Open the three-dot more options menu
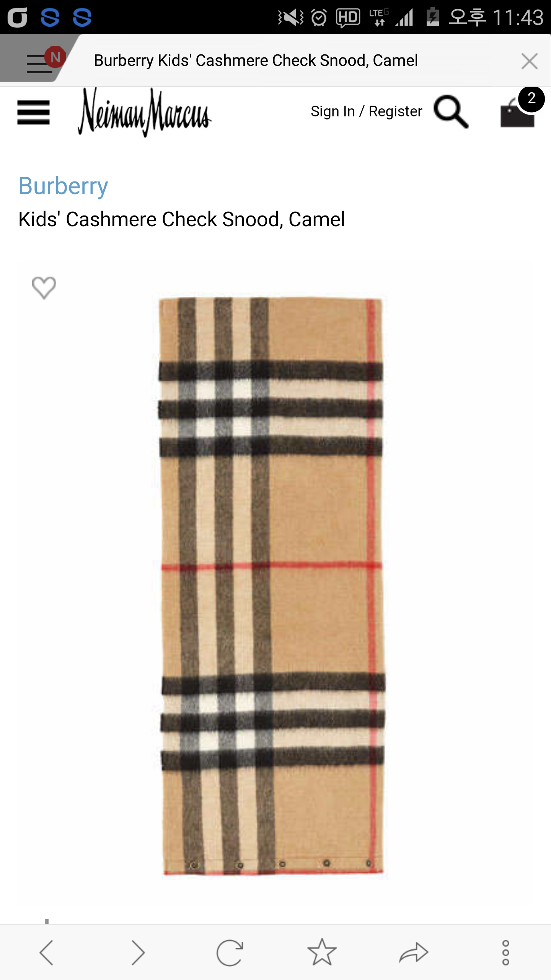The image size is (551, 980). coord(505,953)
